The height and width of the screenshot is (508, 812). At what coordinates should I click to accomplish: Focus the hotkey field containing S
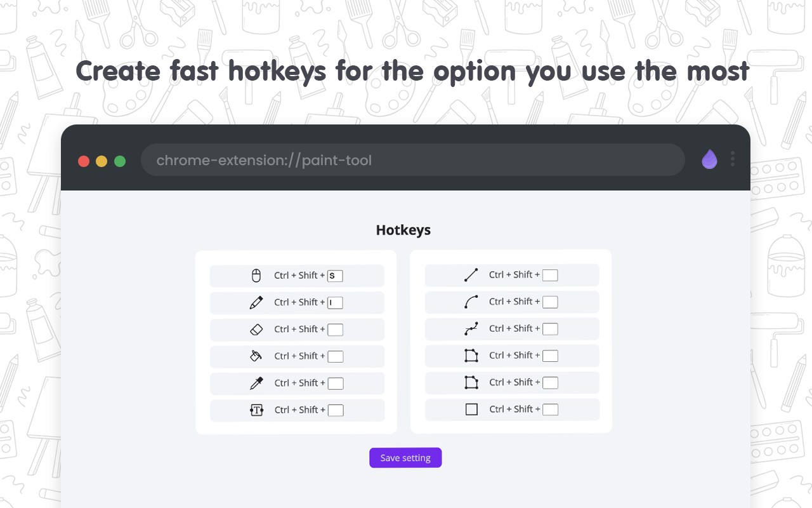[x=335, y=276]
